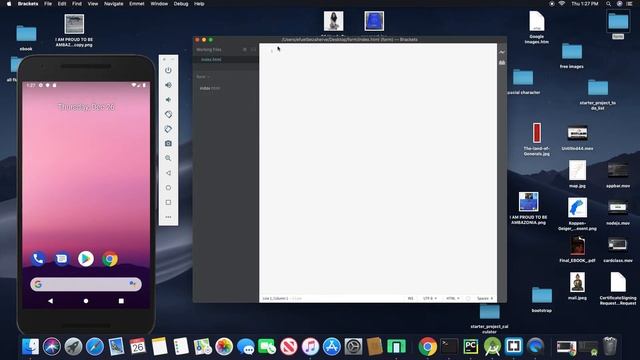The image size is (640, 360).
Task: Click the emulator rotate right icon
Action: pos(168,129)
